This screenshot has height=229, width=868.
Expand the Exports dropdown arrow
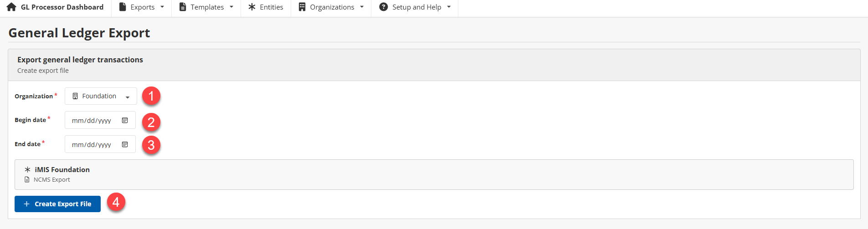162,7
